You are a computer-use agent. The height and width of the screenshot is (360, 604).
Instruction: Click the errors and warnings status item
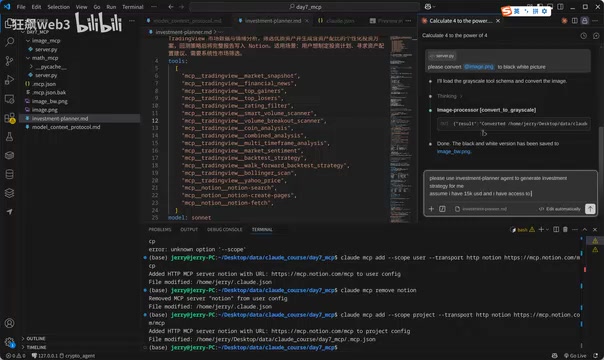pos(16,356)
